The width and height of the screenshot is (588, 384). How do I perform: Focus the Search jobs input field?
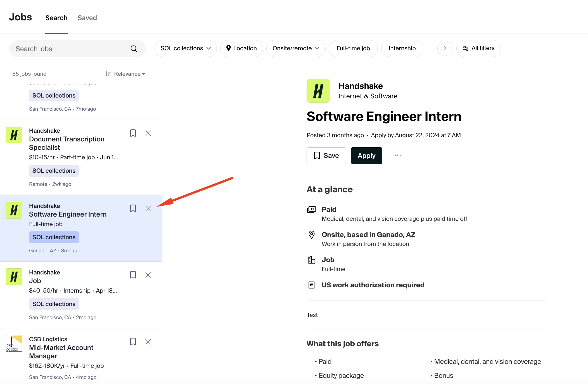pyautogui.click(x=77, y=49)
